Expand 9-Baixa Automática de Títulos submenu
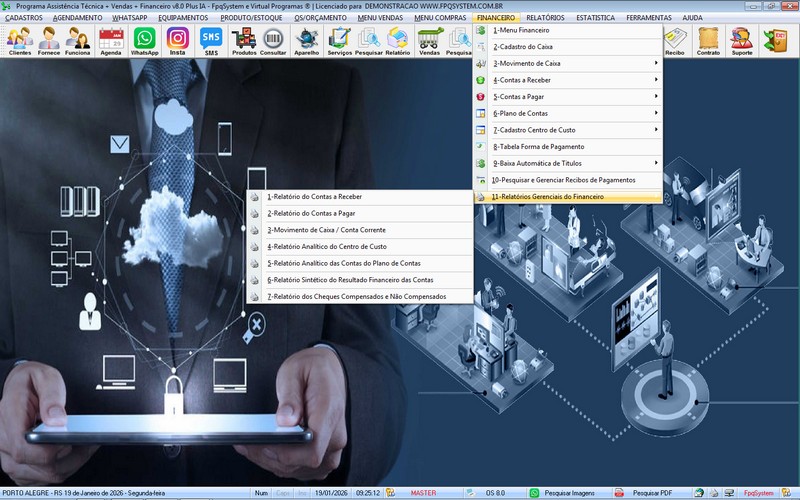This screenshot has width=800, height=500. point(570,163)
